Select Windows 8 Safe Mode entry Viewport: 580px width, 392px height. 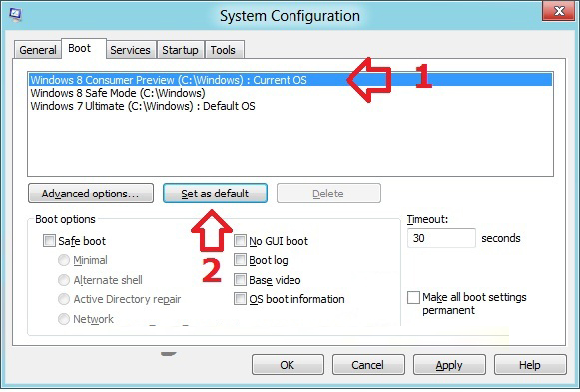pyautogui.click(x=290, y=93)
